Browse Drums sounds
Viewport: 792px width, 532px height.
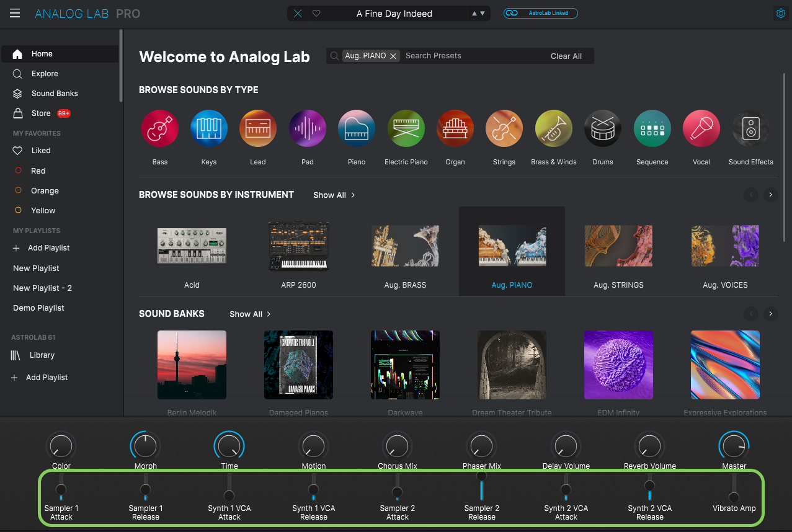[x=603, y=128]
